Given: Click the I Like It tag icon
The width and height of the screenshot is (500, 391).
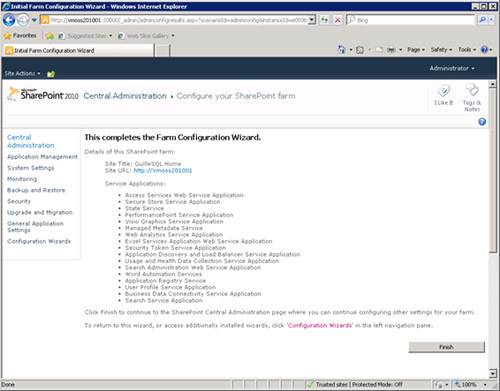Looking at the screenshot, I should 444,95.
